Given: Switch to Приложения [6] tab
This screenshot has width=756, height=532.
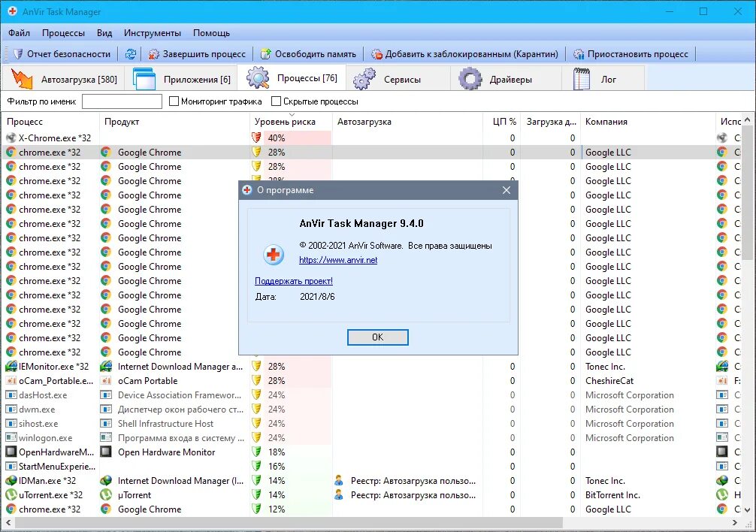Looking at the screenshot, I should coord(181,79).
